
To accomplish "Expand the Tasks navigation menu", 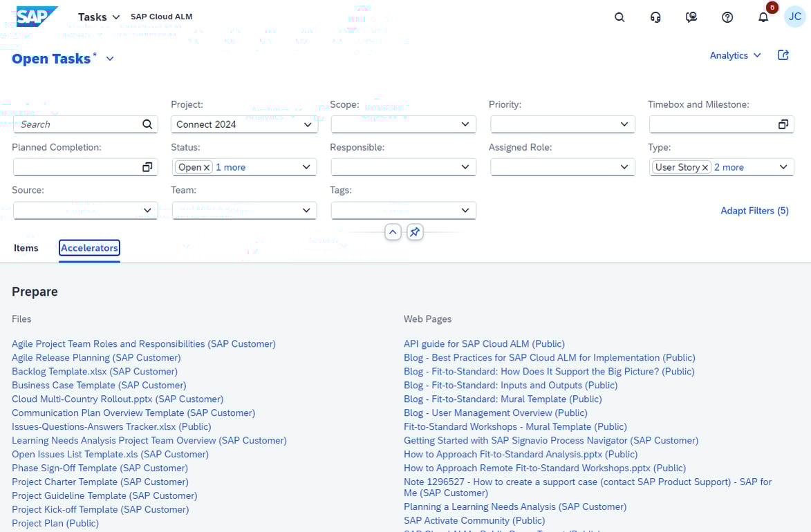I will point(99,17).
